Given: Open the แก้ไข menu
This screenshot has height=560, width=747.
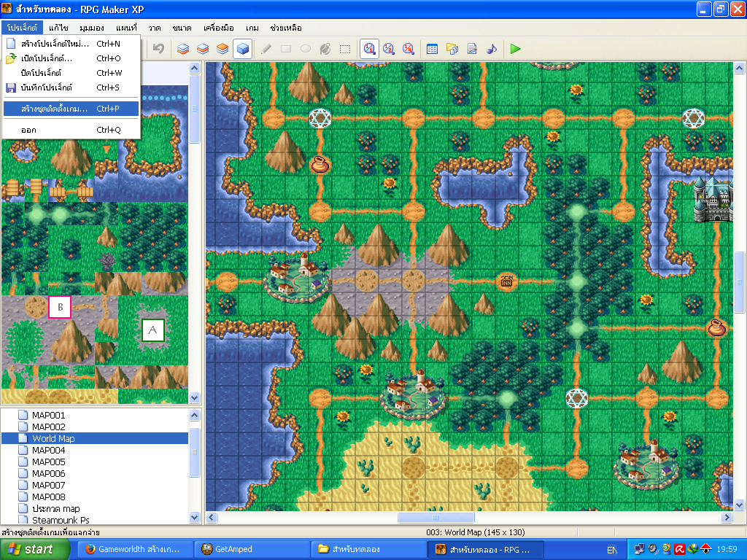Looking at the screenshot, I should tap(58, 28).
